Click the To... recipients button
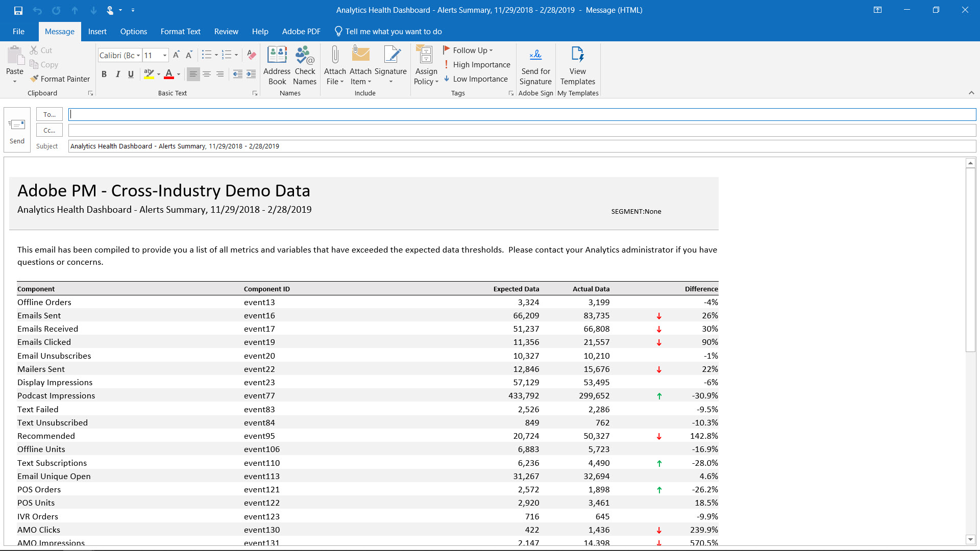 pyautogui.click(x=50, y=114)
